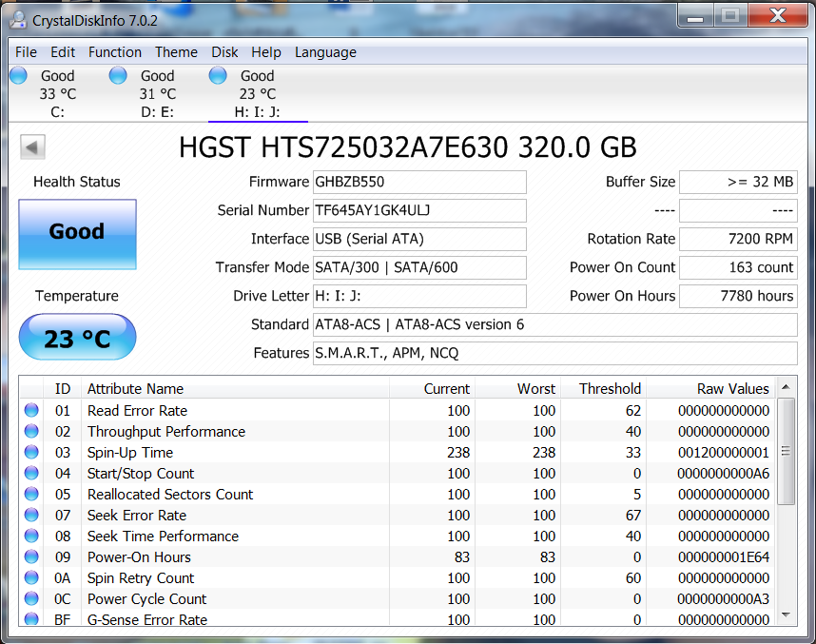816x644 pixels.
Task: Open the Edit menu
Action: [x=63, y=52]
